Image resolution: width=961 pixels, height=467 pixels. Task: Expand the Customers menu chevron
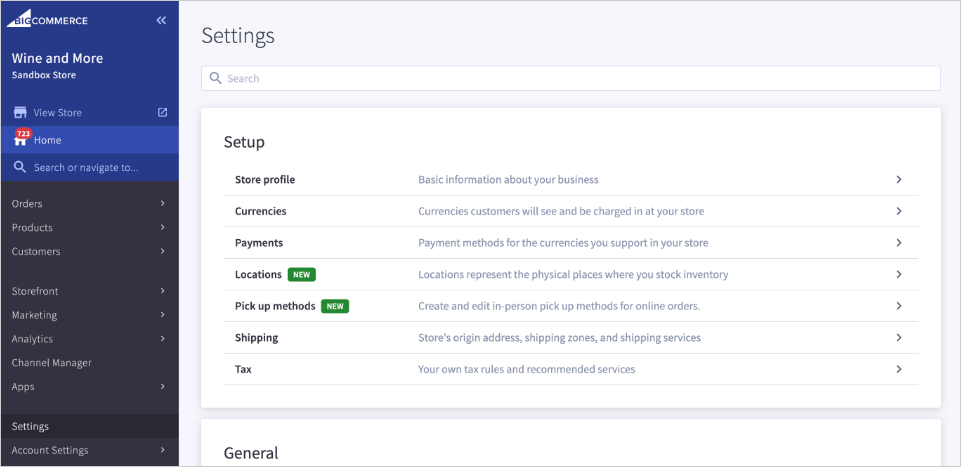tap(162, 251)
